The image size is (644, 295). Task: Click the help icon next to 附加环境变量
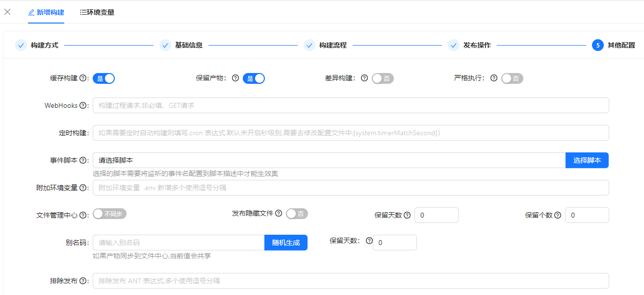[x=83, y=188]
